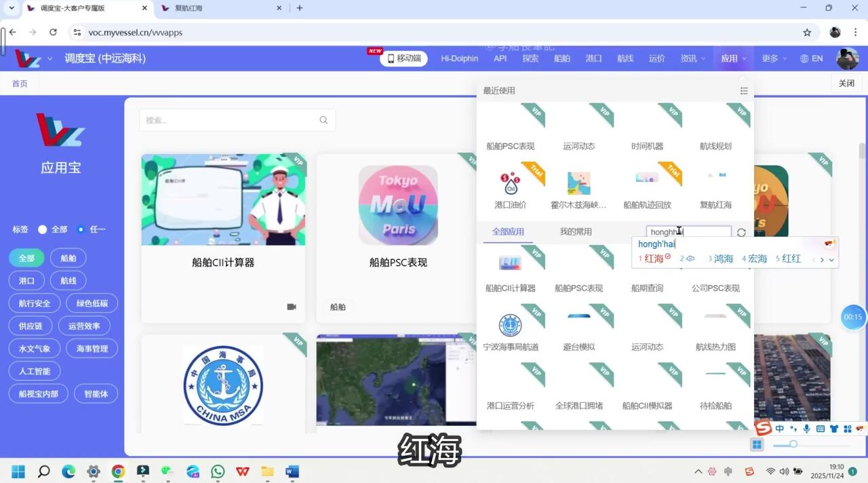Bookmark this page with the star icon
The width and height of the screenshot is (868, 483).
pyautogui.click(x=807, y=33)
